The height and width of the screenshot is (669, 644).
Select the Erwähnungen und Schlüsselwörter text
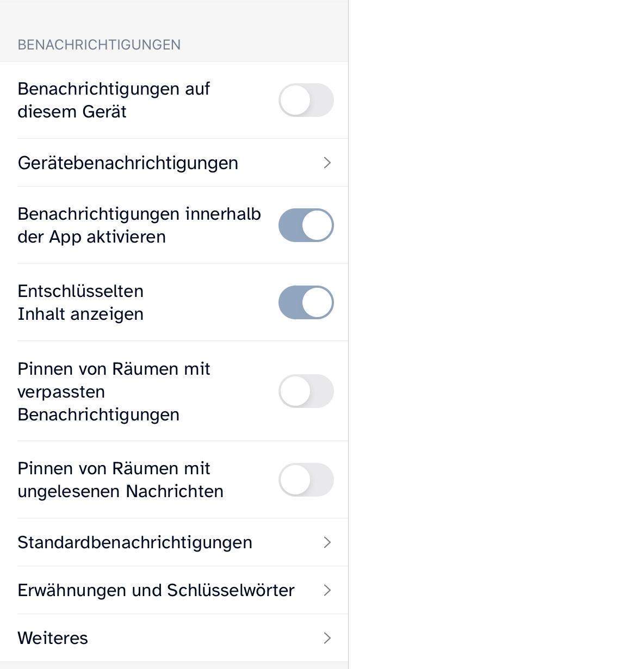click(156, 590)
